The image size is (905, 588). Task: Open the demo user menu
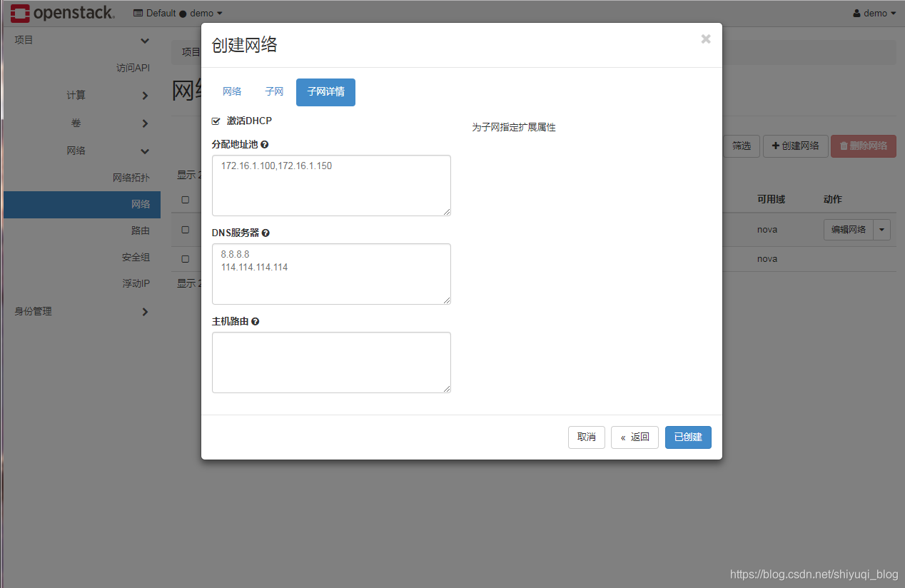coord(874,13)
